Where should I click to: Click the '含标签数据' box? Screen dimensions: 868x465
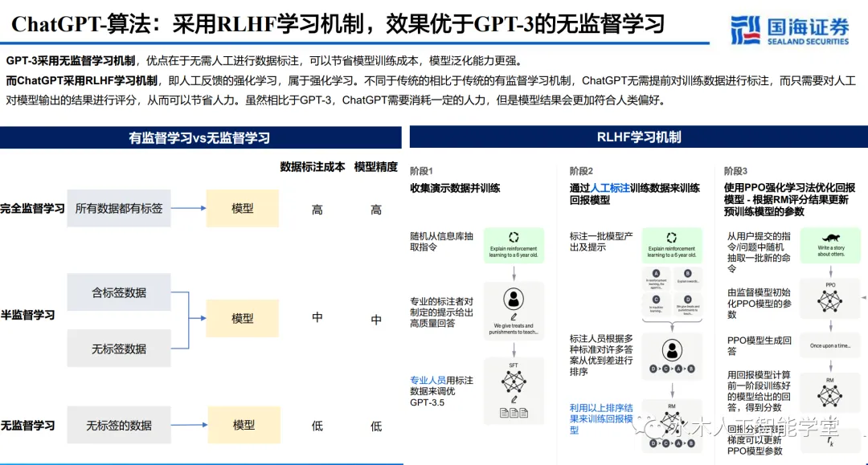119,292
